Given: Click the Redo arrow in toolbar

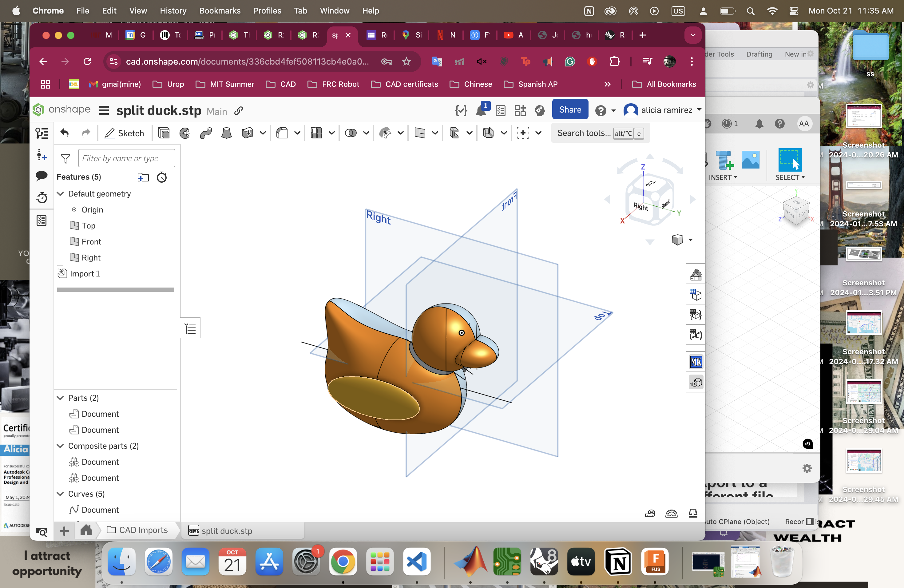Looking at the screenshot, I should [x=86, y=133].
